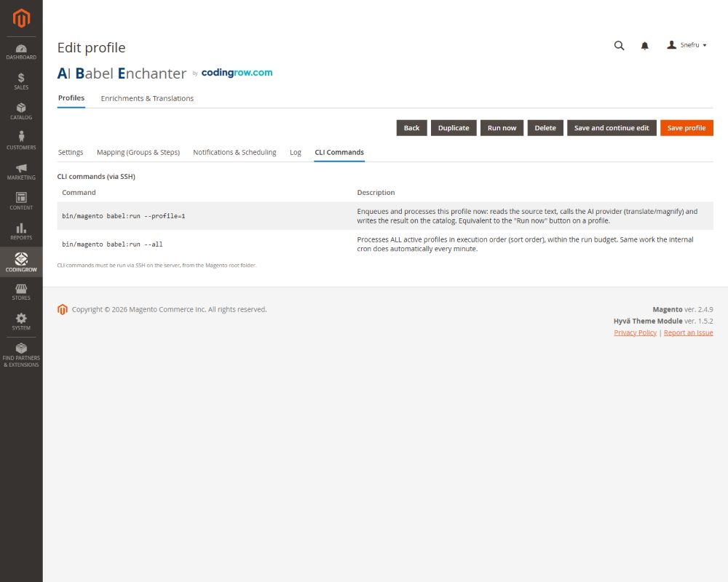Open the Content menu
Screen dimensions: 728x582
(21, 202)
